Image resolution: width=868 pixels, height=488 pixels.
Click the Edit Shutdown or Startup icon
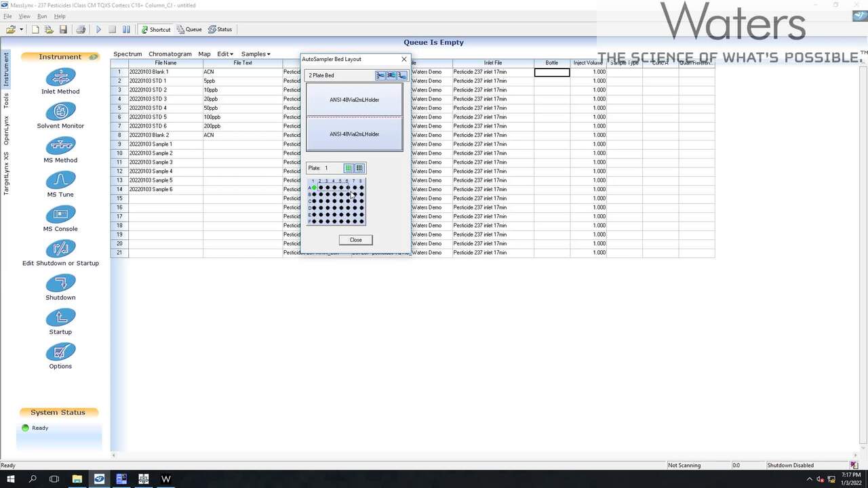point(60,249)
